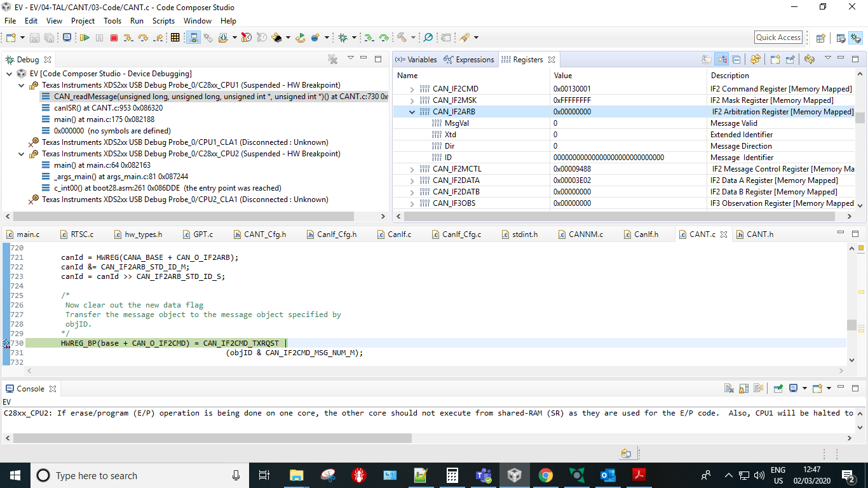Terminate the debug session
Viewport: 868px width, 488px height.
pos(114,37)
